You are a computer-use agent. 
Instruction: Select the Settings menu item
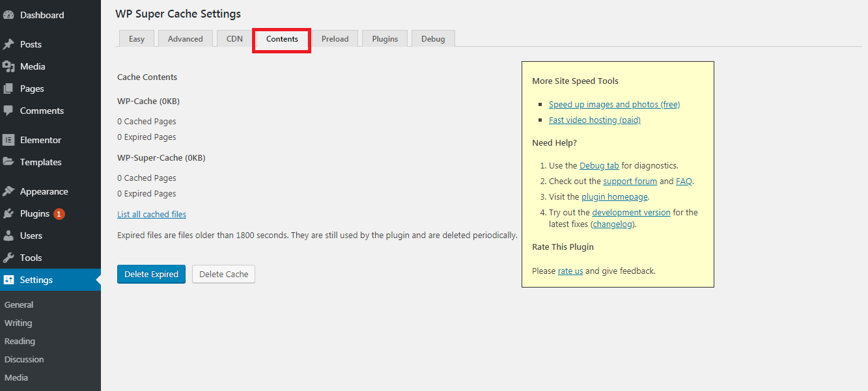(x=50, y=280)
